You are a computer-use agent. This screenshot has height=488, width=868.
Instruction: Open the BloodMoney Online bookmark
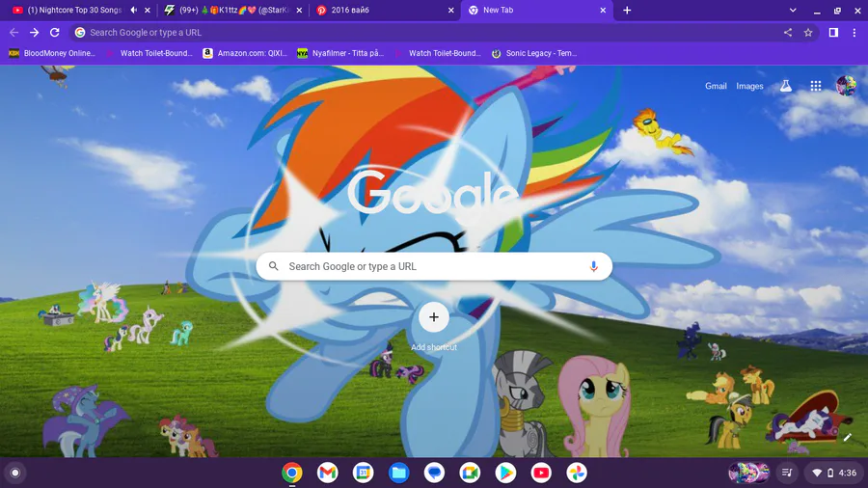[x=52, y=53]
